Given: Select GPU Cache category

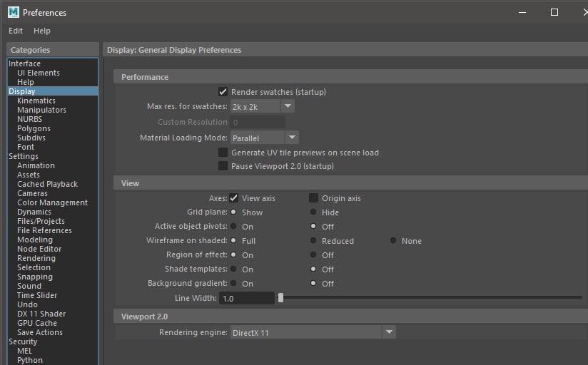Looking at the screenshot, I should (53, 323).
